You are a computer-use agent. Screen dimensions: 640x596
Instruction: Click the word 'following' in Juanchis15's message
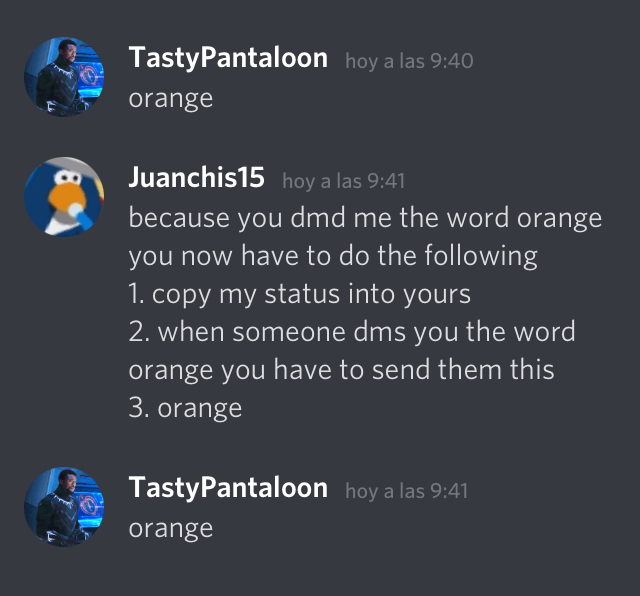click(481, 256)
